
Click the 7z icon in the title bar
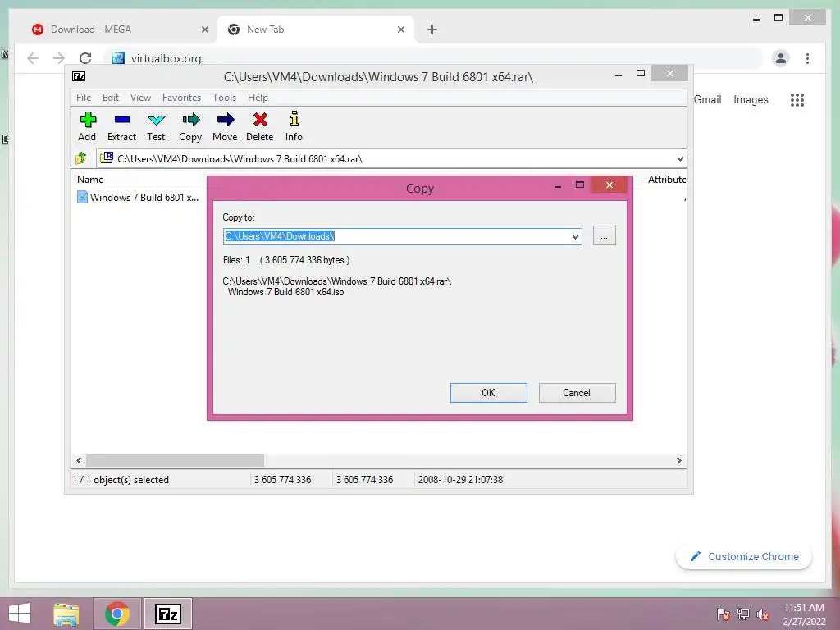tap(79, 76)
